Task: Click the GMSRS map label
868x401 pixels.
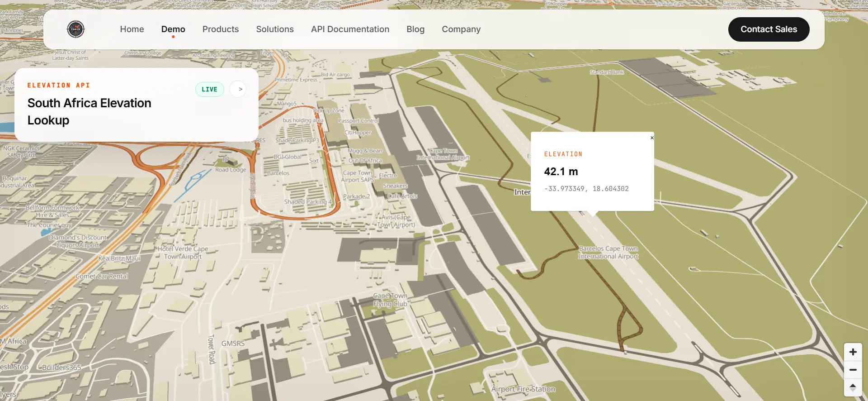Action: click(x=233, y=344)
